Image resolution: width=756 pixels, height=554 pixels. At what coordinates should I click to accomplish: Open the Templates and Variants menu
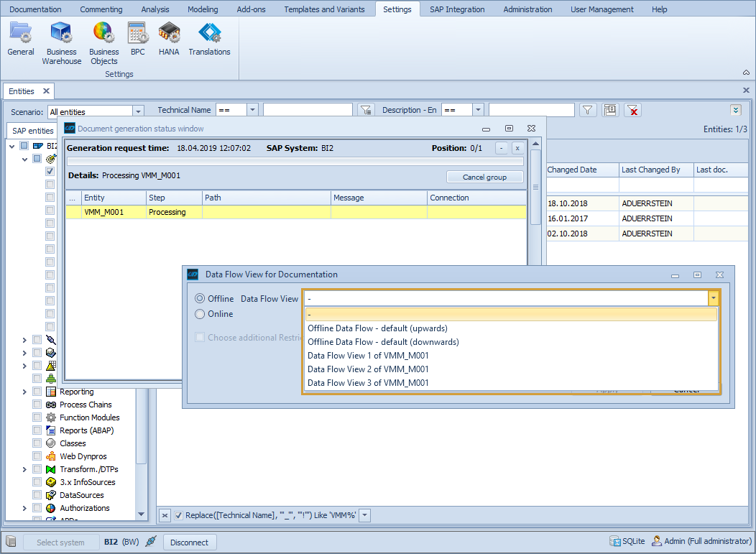click(x=324, y=9)
